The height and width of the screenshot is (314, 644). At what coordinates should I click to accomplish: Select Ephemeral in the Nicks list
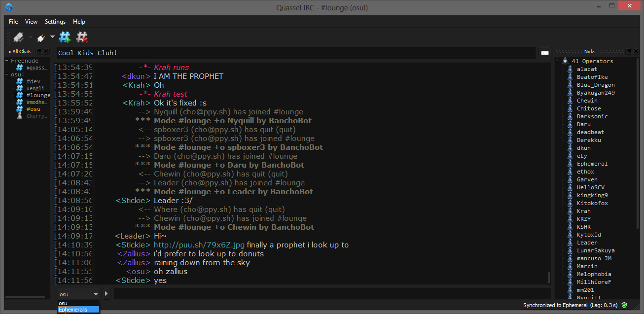592,164
